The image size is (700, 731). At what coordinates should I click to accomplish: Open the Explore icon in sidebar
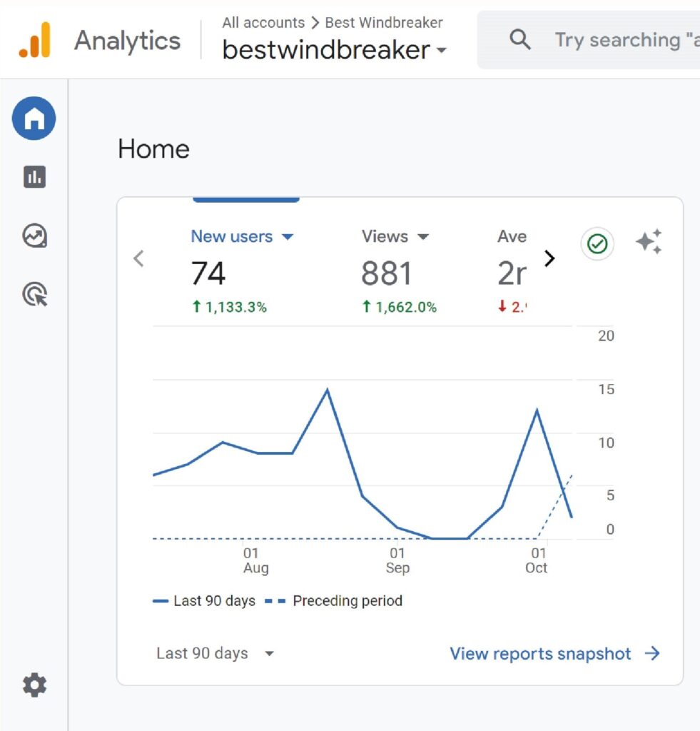(x=34, y=236)
